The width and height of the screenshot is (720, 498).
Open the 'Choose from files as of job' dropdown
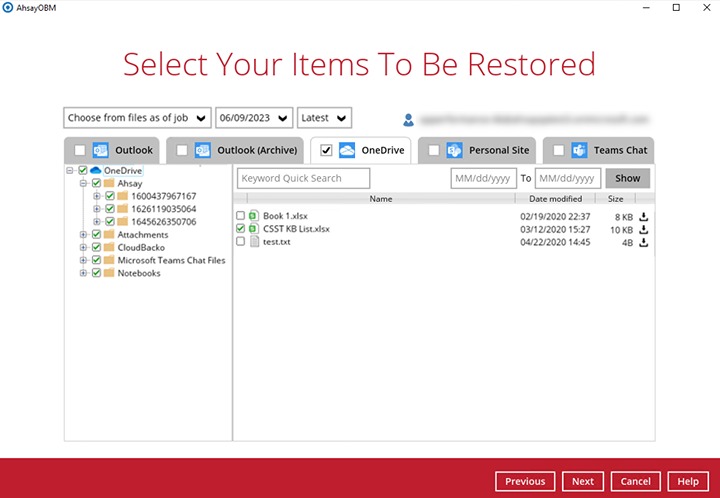tap(138, 118)
